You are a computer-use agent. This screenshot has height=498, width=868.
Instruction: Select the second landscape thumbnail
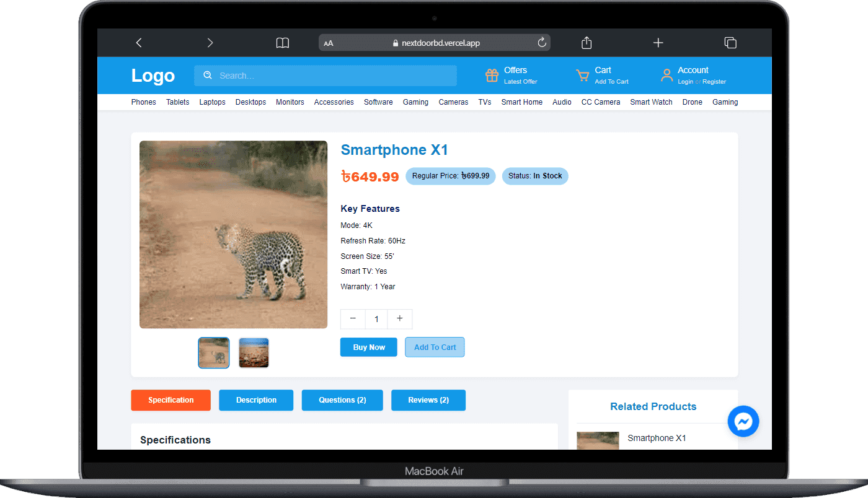pos(254,353)
